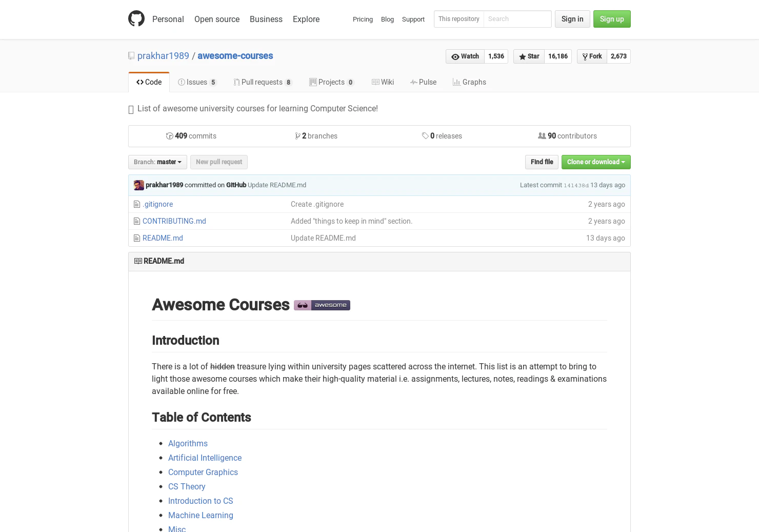759x532 pixels.
Task: Click the branches fork icon
Action: coord(298,136)
